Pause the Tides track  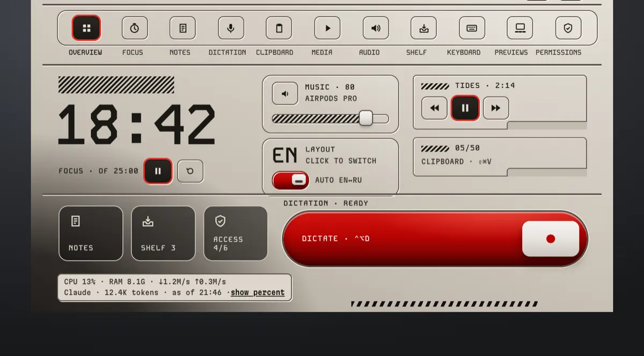coord(465,108)
